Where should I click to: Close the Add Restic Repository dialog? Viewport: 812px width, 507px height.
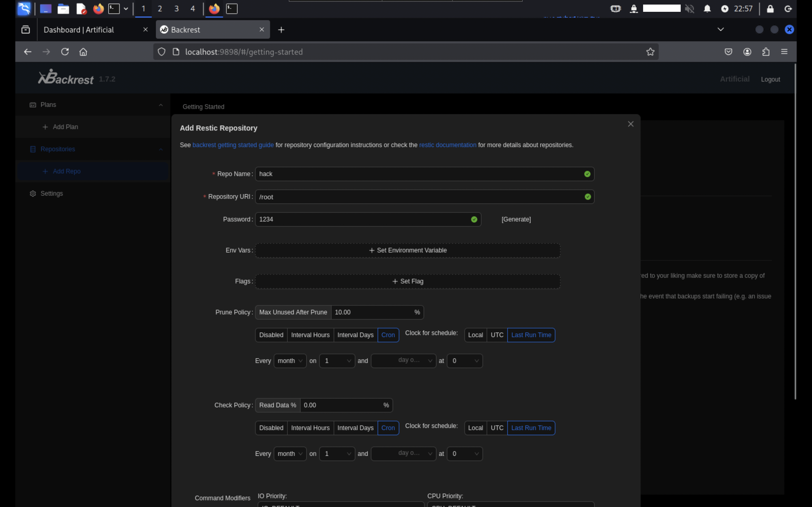630,124
